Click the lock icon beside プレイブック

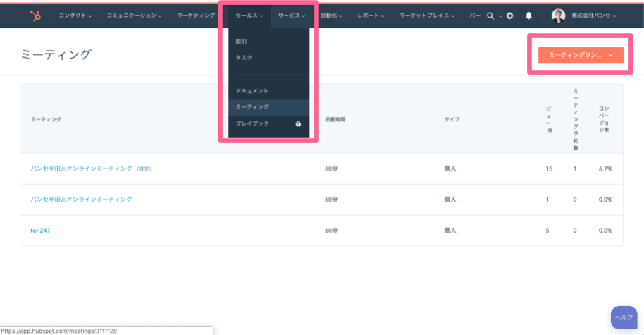pyautogui.click(x=298, y=123)
